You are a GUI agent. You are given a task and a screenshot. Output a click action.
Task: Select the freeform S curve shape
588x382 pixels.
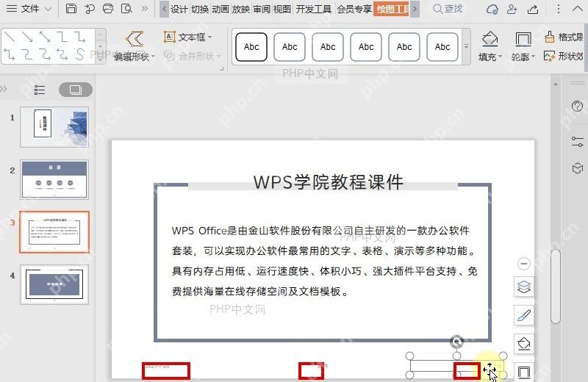79,54
